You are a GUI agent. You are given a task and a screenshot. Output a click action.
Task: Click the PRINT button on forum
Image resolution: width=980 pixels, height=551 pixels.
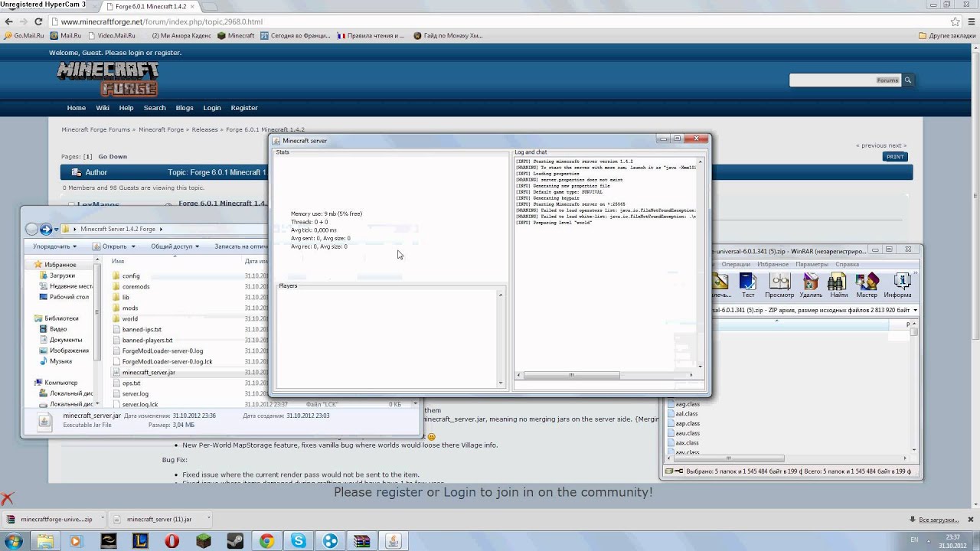coord(895,157)
